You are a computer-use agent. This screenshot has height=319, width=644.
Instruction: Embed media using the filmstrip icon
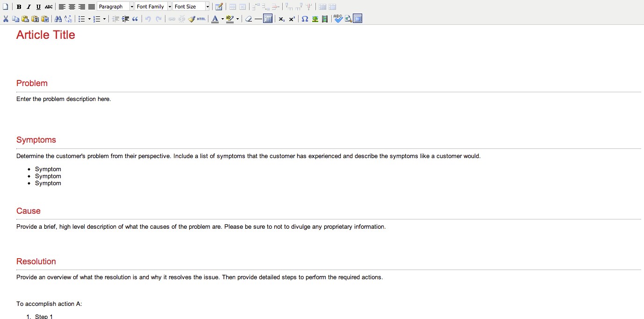[x=325, y=19]
